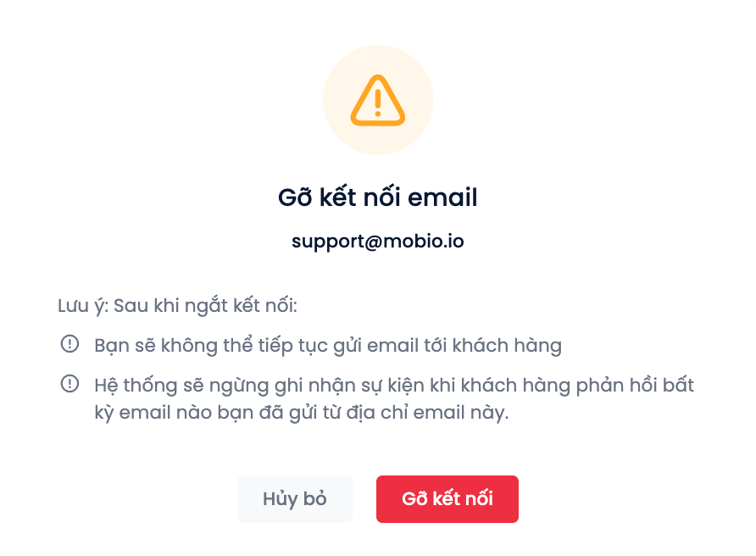Confirm with the red 'Gỡ kết nối' button
The image size is (756, 556).
click(x=447, y=498)
